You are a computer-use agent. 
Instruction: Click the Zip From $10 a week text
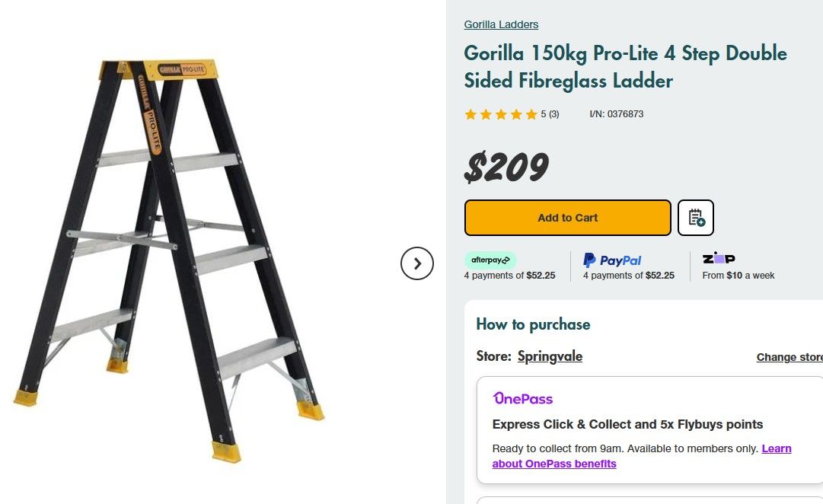click(x=737, y=275)
